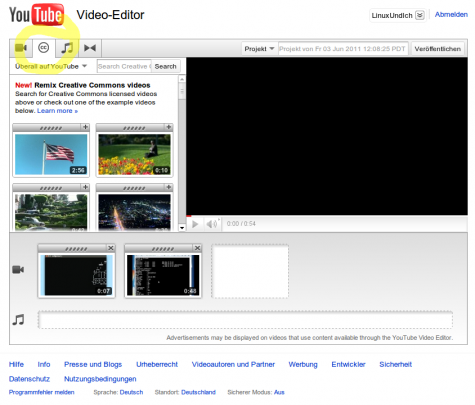This screenshot has width=475, height=405.
Task: Click the Abmelden link
Action: [x=451, y=14]
